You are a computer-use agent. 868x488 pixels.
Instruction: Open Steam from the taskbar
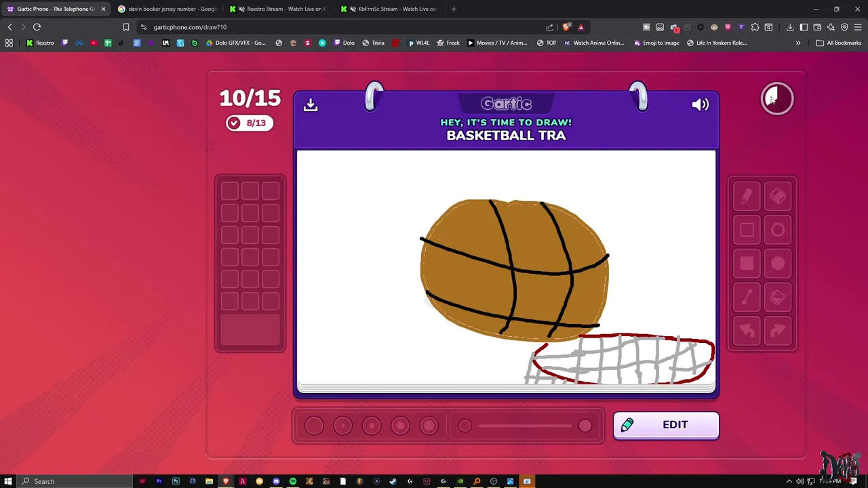coord(393,481)
